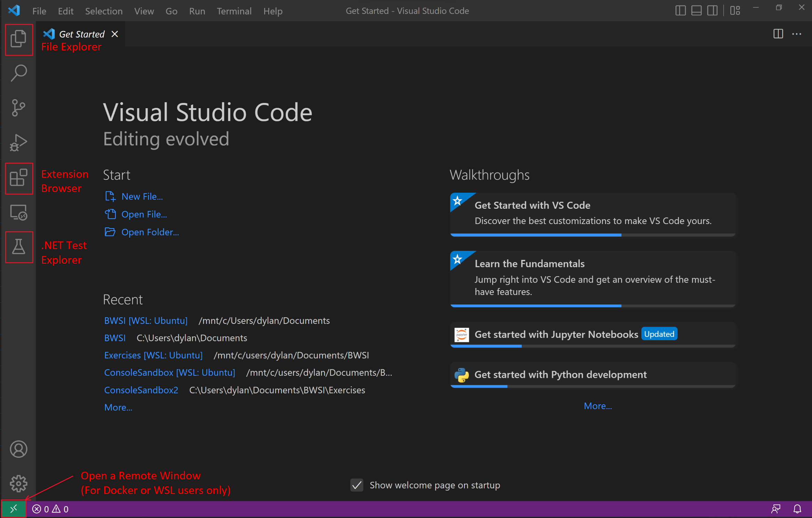Image resolution: width=812 pixels, height=518 pixels.
Task: Open recent ConsoleSandbox2 folder
Action: pyautogui.click(x=141, y=390)
